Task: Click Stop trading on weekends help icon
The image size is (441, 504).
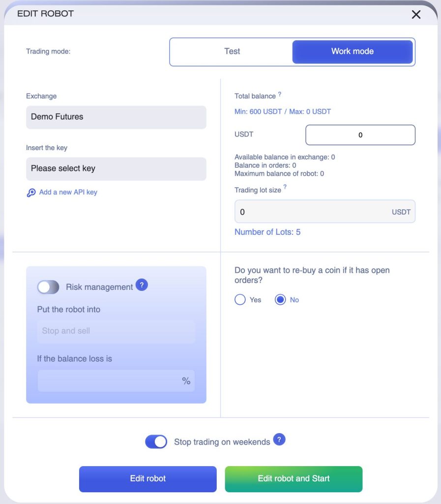Action: tap(279, 440)
